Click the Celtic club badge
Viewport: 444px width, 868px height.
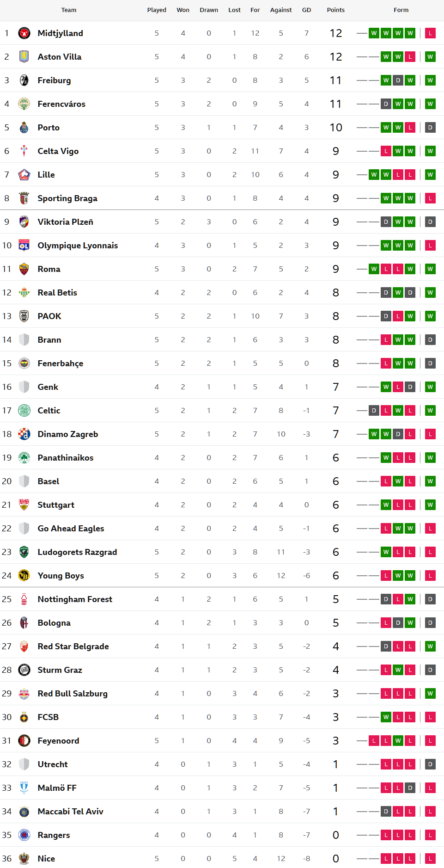point(24,411)
